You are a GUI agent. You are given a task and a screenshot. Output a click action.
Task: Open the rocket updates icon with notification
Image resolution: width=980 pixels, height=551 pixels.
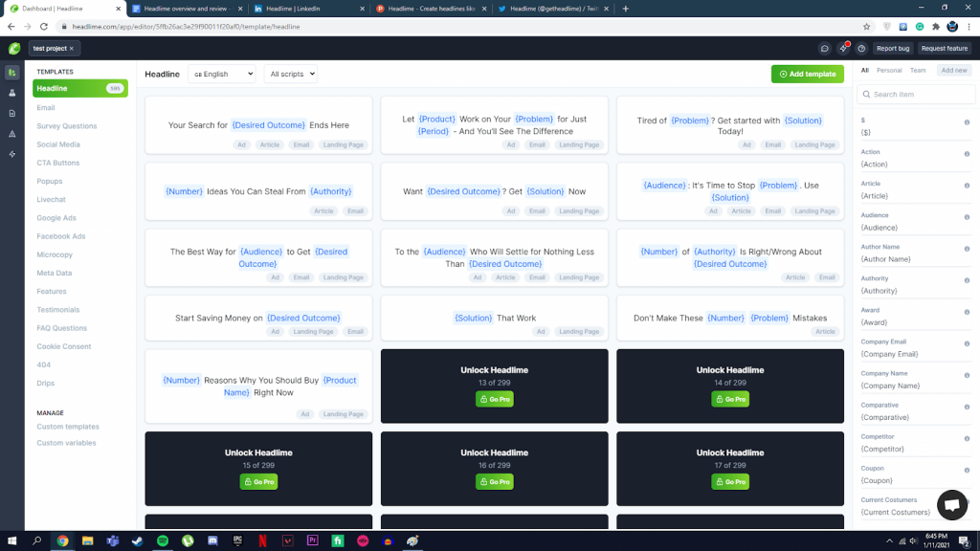point(843,48)
